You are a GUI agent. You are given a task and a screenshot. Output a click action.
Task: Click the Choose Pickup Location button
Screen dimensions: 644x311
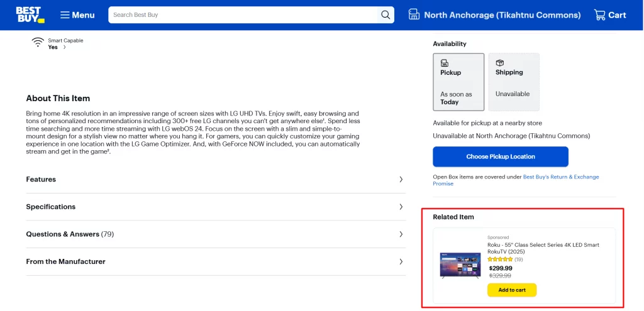click(x=500, y=156)
